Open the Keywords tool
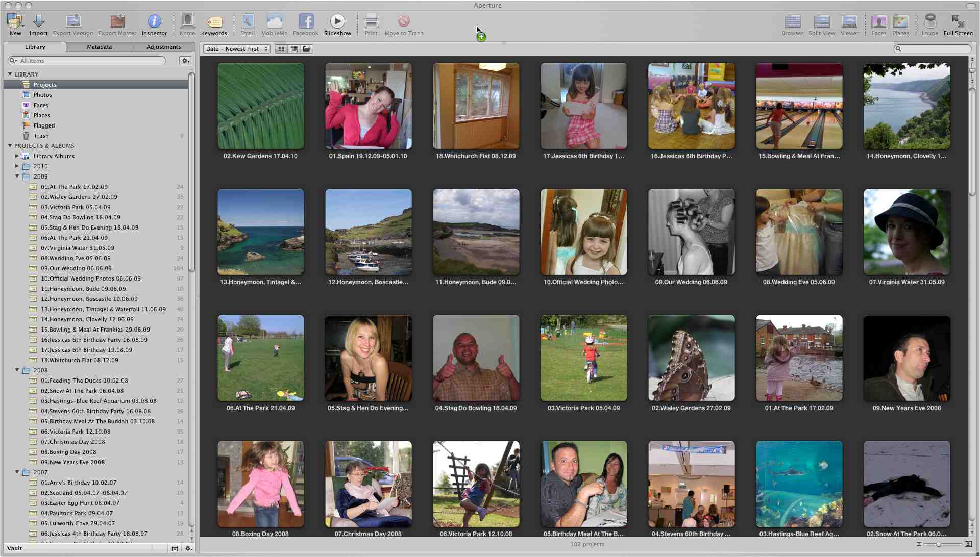The image size is (980, 557). click(x=214, y=24)
